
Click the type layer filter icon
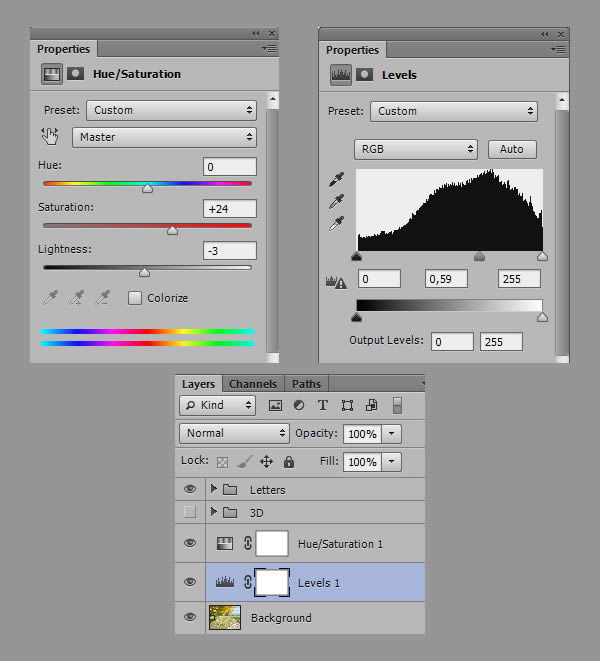[322, 406]
